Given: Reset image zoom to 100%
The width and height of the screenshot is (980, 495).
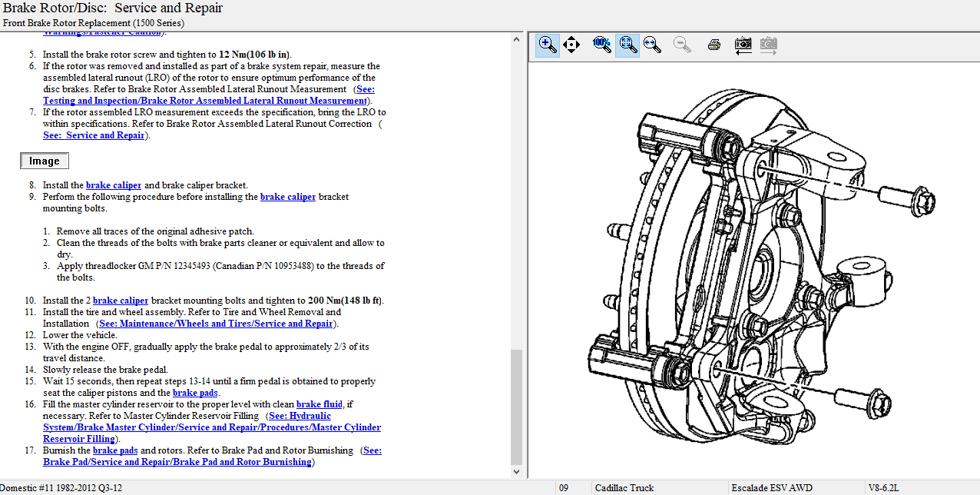Looking at the screenshot, I should [x=601, y=45].
